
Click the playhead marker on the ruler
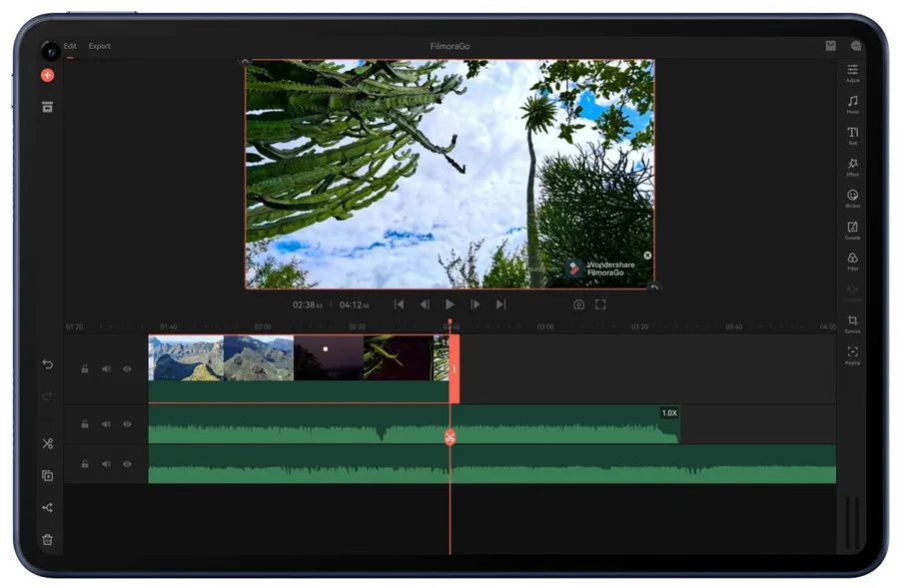click(x=450, y=322)
